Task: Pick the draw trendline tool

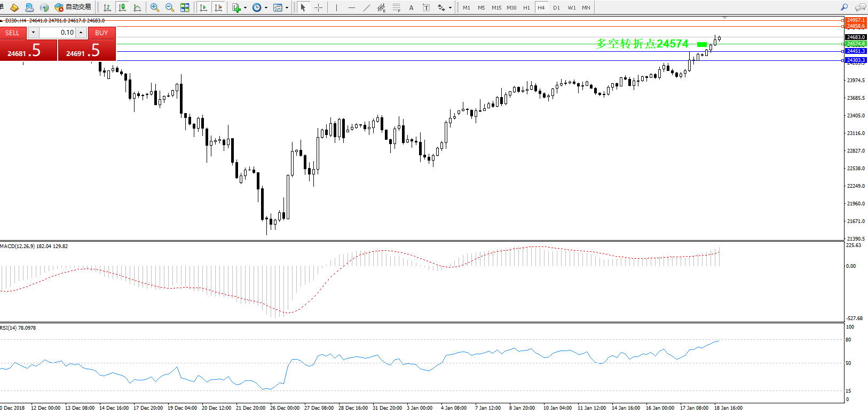Action: tap(366, 7)
